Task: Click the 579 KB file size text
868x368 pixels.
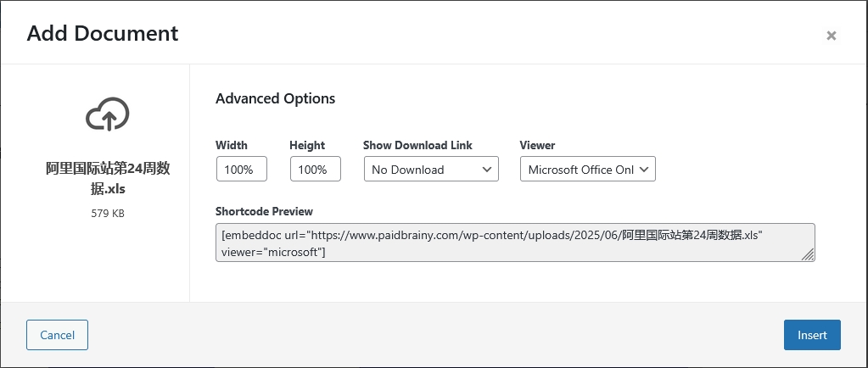Action: 108,213
